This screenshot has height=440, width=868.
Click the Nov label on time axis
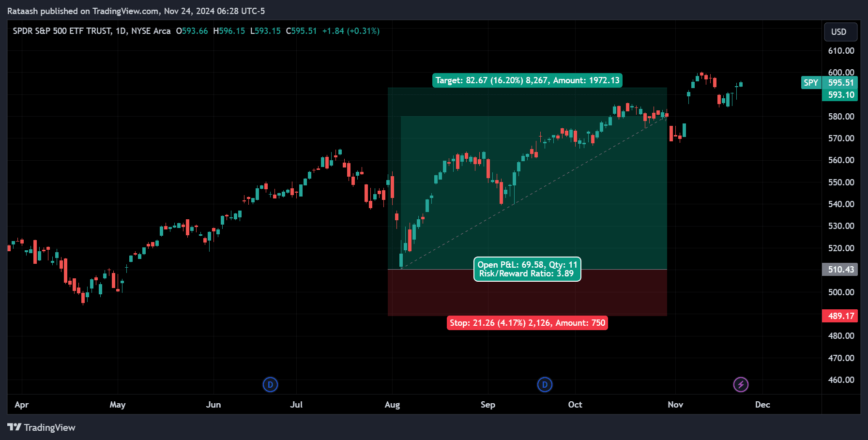(x=675, y=405)
